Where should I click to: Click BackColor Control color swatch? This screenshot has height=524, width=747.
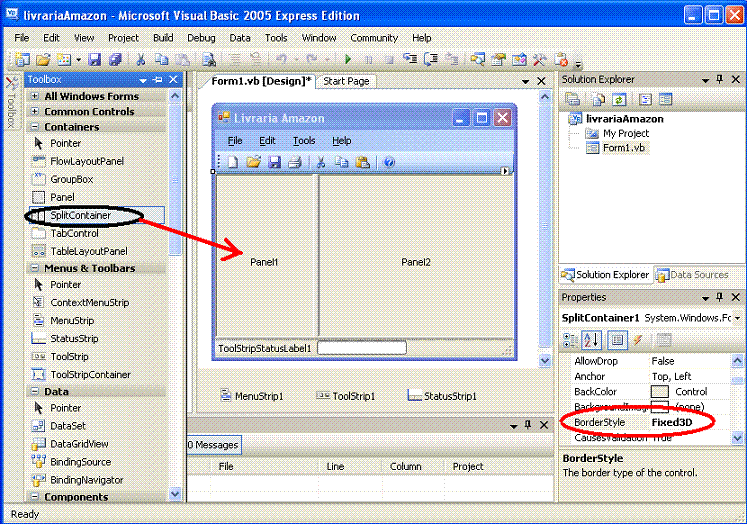(x=659, y=392)
